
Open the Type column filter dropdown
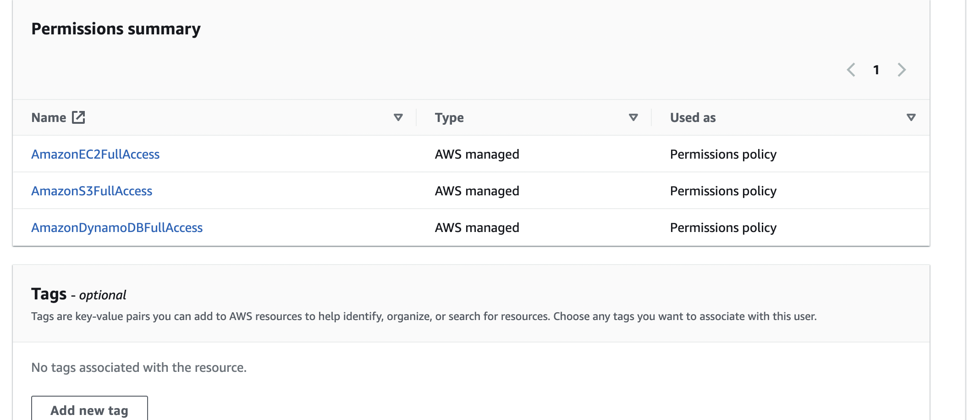click(x=633, y=117)
